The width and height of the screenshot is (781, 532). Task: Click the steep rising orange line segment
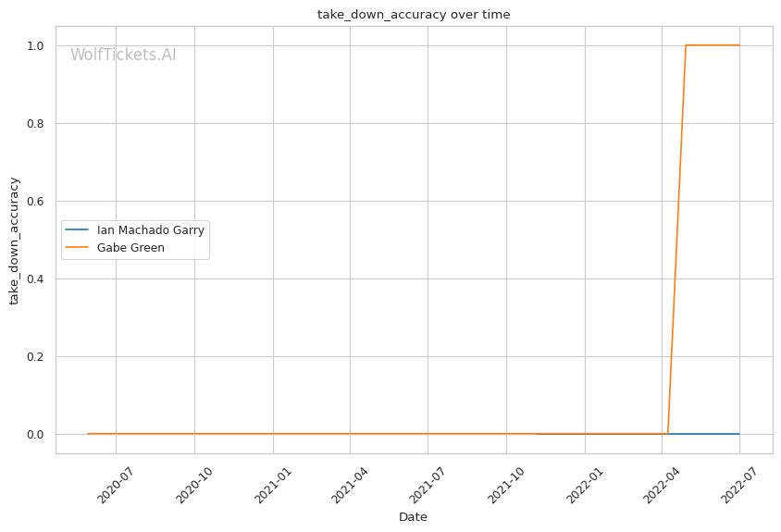(x=676, y=241)
